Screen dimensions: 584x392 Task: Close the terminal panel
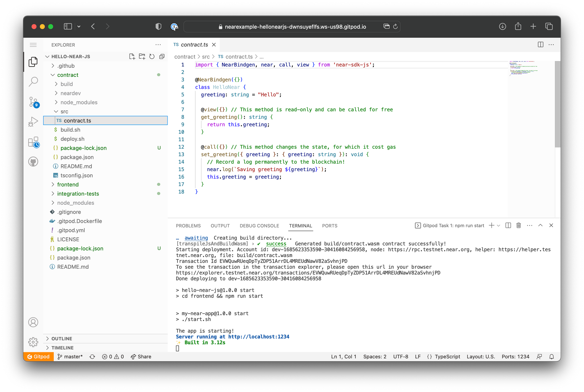tap(551, 225)
